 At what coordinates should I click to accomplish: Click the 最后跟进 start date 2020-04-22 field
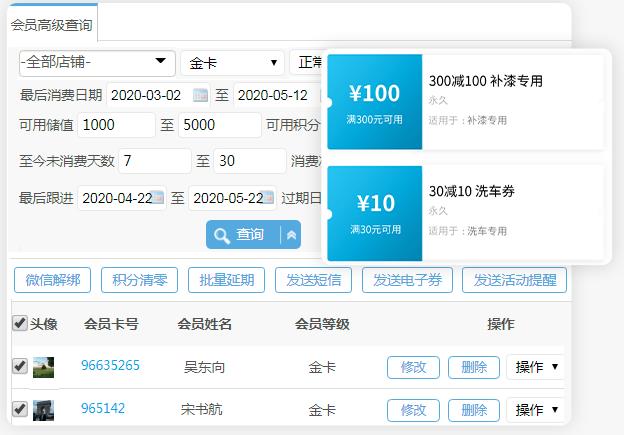(122, 198)
